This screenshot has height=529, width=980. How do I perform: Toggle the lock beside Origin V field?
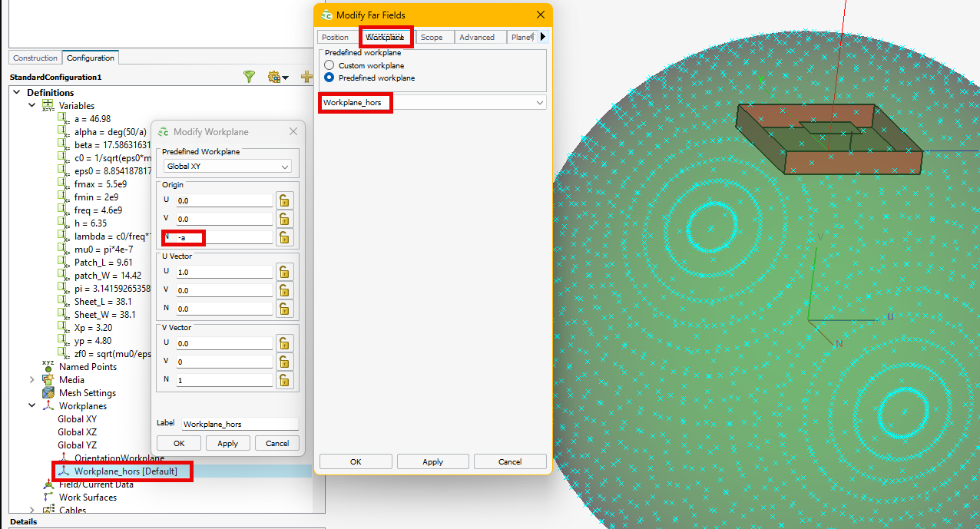[285, 219]
